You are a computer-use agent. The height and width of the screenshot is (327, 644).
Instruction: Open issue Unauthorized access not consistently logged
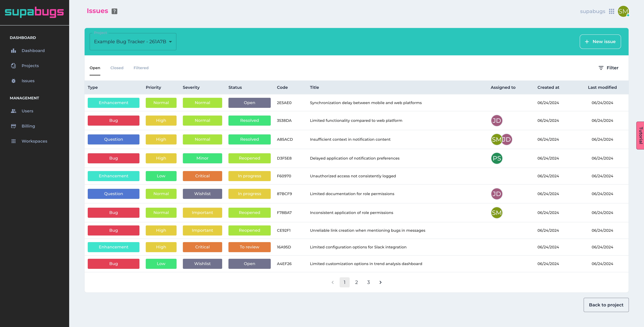coord(353,176)
